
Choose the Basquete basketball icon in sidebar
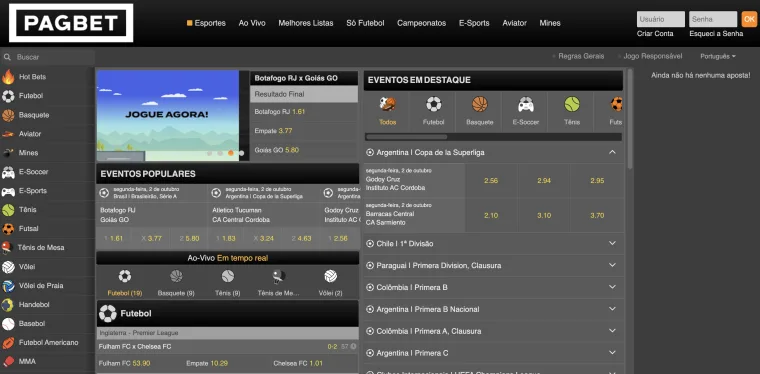(x=8, y=115)
